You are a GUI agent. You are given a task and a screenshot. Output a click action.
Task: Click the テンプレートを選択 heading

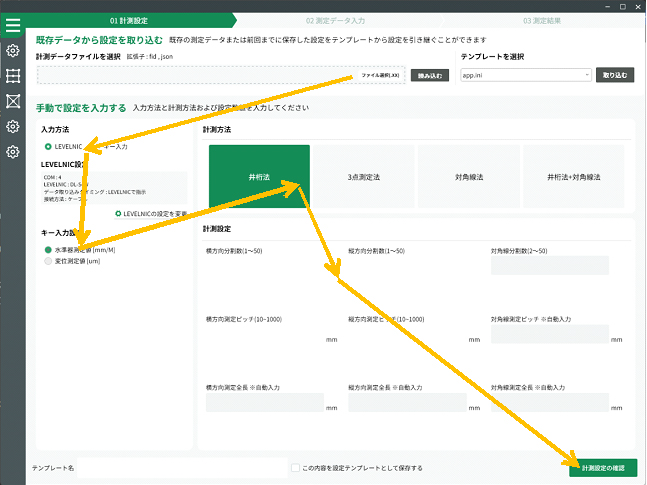click(492, 57)
